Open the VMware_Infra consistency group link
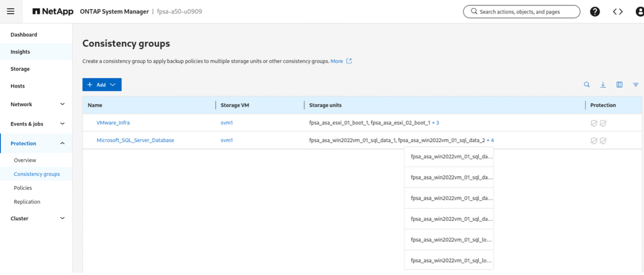Image resolution: width=644 pixels, height=275 pixels. (113, 122)
